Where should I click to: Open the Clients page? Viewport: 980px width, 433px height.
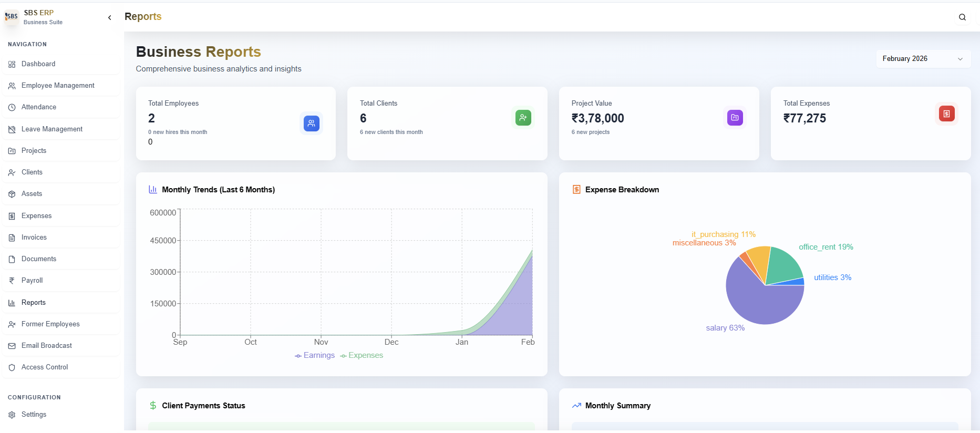(x=61, y=172)
